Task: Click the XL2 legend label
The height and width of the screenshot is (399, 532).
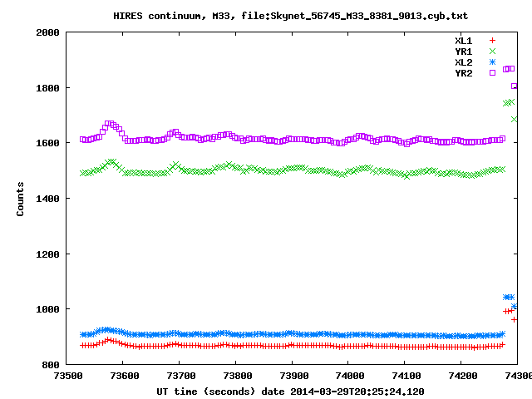Action: point(464,63)
